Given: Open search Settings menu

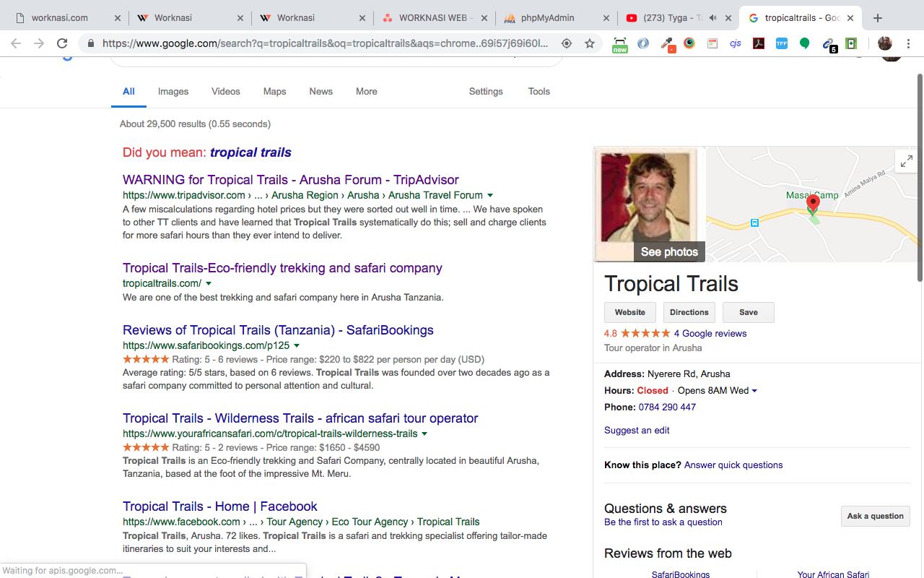Looking at the screenshot, I should point(486,91).
